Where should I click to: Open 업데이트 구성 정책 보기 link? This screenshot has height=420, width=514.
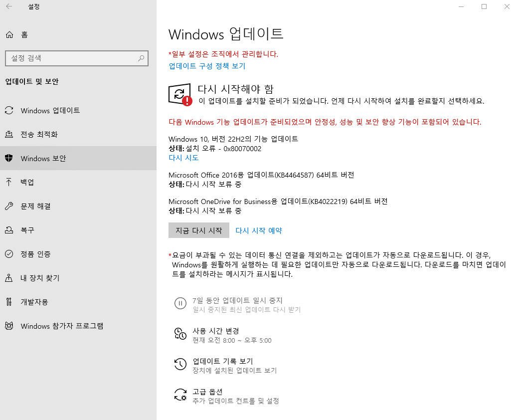point(207,66)
